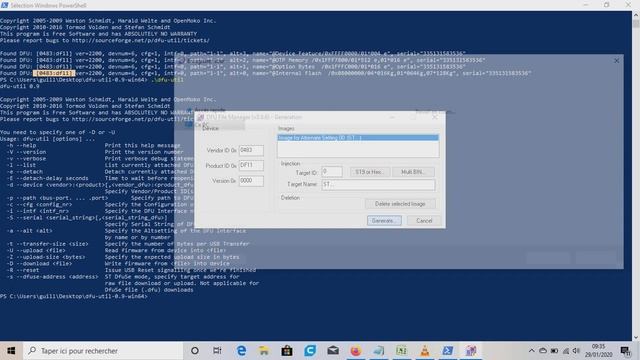
Task: Click the PowerShell icon in the title bar
Action: [x=4, y=5]
